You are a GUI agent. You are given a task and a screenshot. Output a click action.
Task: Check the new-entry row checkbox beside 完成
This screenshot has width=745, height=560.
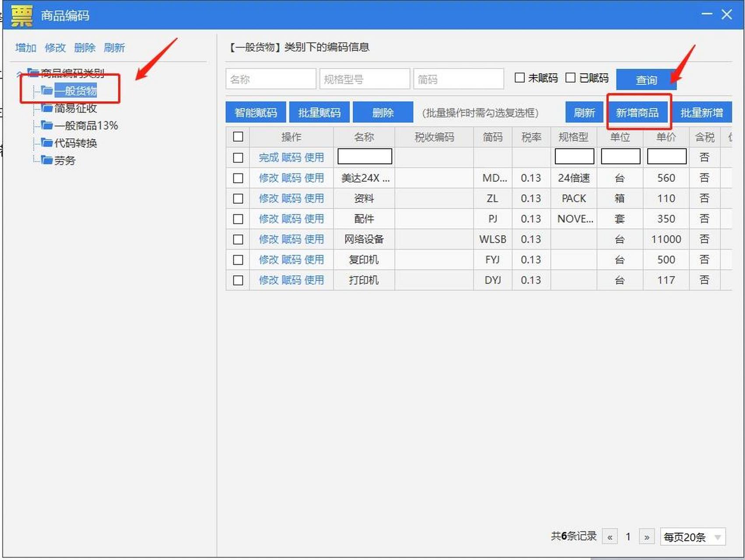(x=238, y=157)
